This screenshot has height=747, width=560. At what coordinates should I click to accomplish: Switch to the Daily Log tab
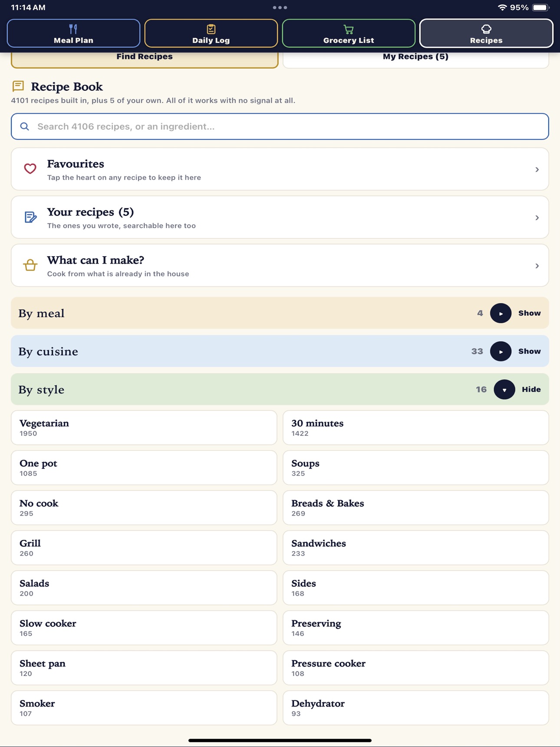pyautogui.click(x=211, y=33)
